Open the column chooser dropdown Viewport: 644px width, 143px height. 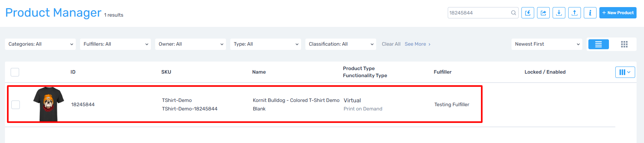[x=625, y=72]
